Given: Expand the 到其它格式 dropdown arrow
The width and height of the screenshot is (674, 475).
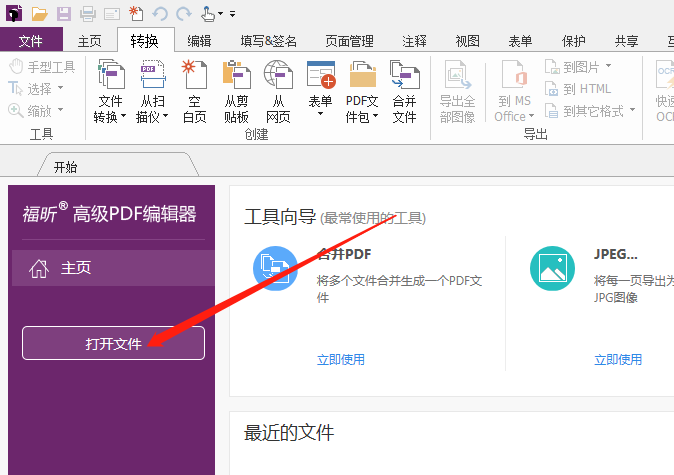Looking at the screenshot, I should tap(632, 110).
